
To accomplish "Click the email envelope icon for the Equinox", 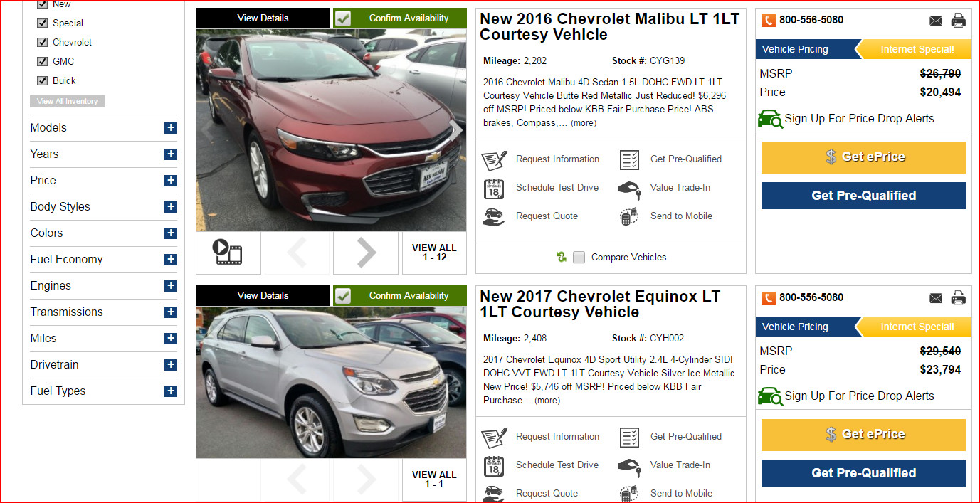I will tap(936, 298).
